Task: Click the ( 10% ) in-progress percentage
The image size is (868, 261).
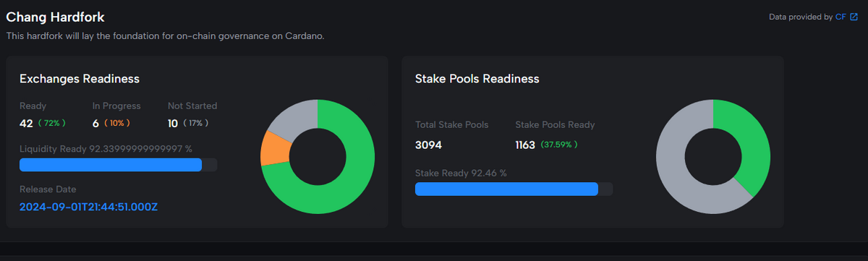Action: point(117,124)
